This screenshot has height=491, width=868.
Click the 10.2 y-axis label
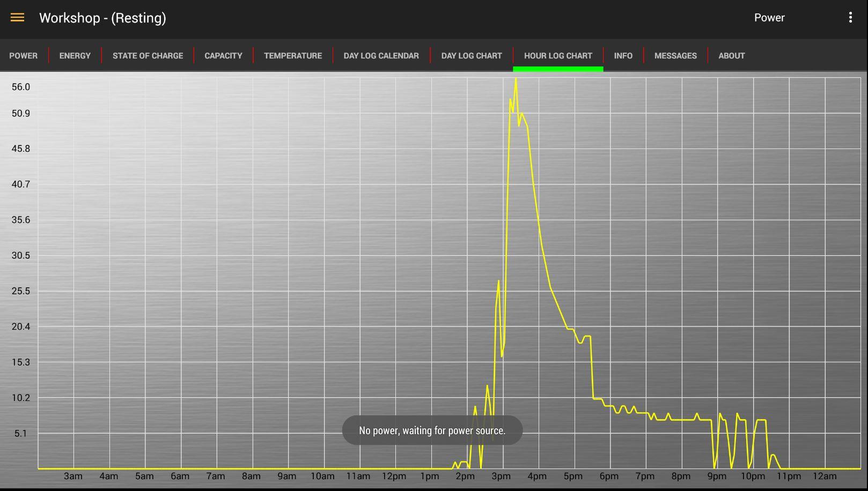(21, 398)
